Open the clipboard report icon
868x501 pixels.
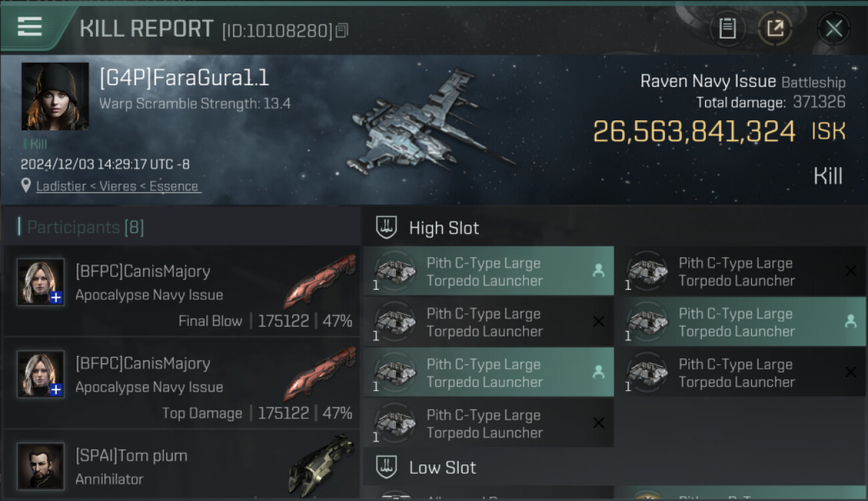[x=727, y=29]
